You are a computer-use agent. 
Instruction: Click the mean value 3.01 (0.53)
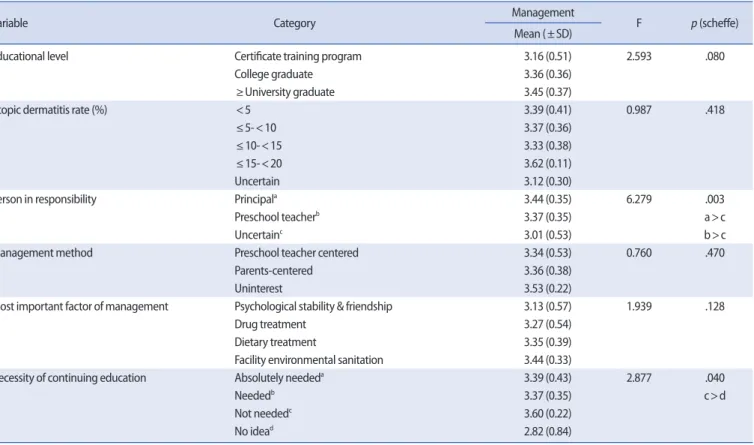[x=547, y=235]
